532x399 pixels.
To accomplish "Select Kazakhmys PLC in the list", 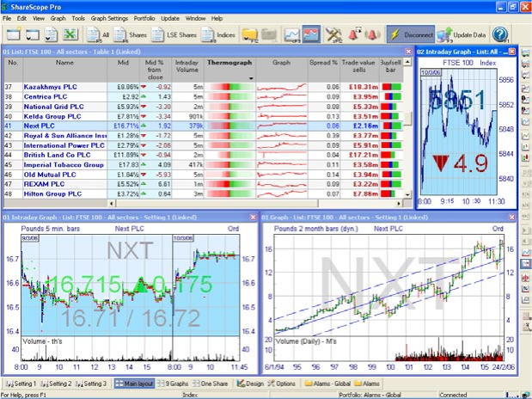I will [50, 87].
